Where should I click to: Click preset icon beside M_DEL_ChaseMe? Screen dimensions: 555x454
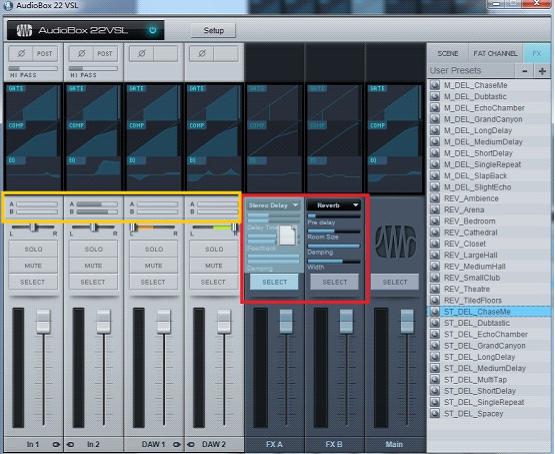(435, 85)
